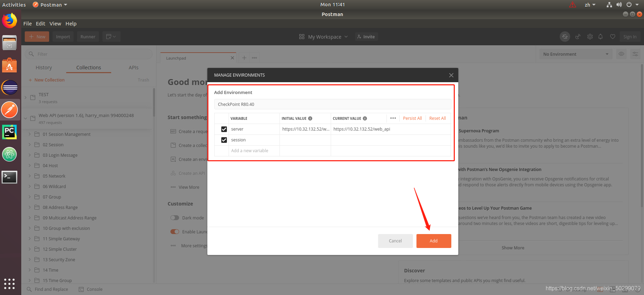The height and width of the screenshot is (295, 644).
Task: Open tab options three dots menu
Action: point(255,58)
